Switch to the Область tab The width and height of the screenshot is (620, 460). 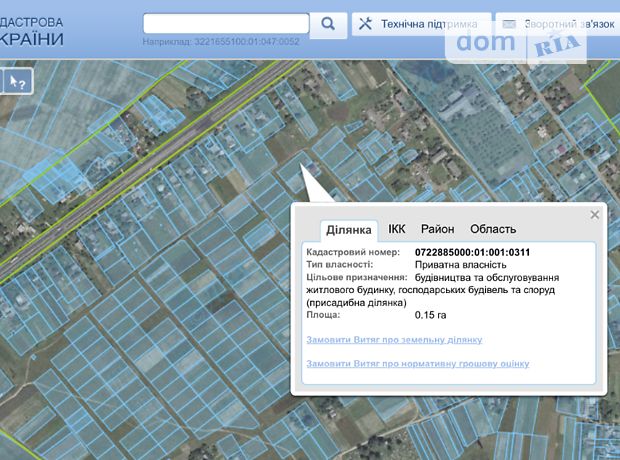493,229
